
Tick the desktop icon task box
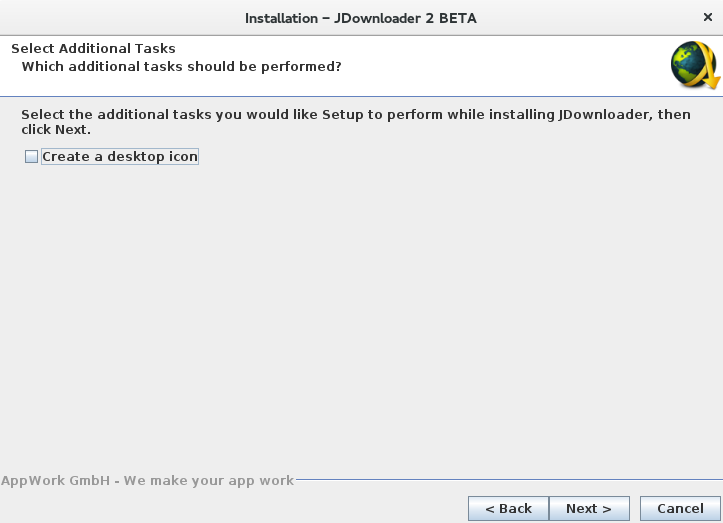click(31, 157)
